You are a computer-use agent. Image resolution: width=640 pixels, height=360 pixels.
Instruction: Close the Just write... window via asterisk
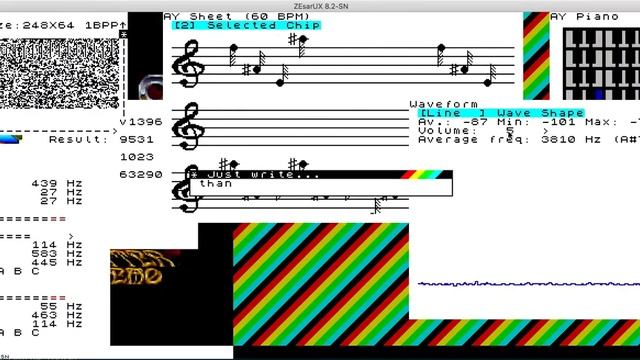pos(194,175)
